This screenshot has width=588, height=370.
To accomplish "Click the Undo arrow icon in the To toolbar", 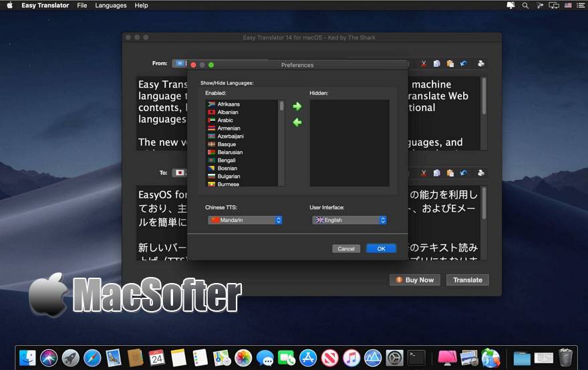I will [464, 173].
